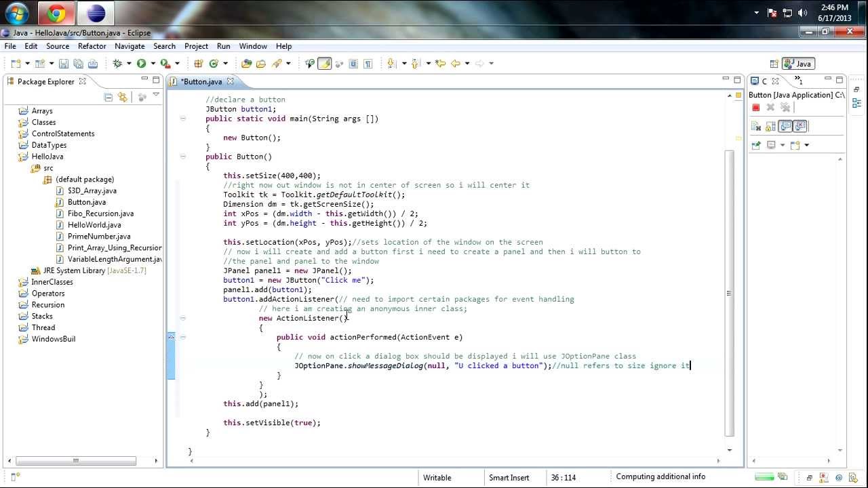Click the Windows Start button
The width and height of the screenshot is (868, 488).
point(18,13)
